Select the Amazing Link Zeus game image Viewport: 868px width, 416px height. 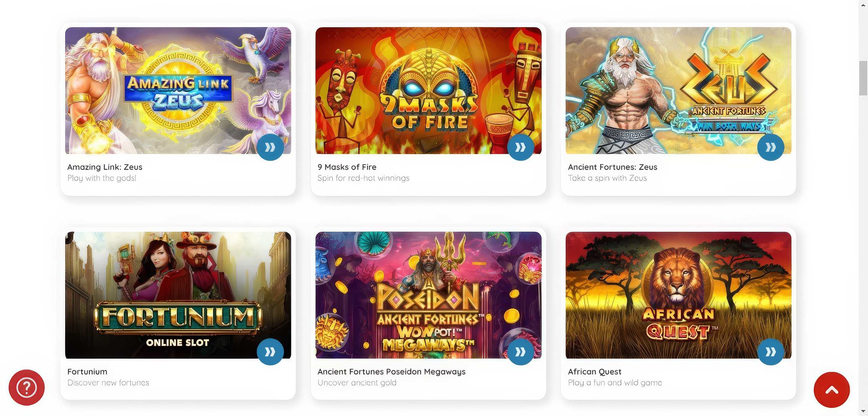click(178, 90)
